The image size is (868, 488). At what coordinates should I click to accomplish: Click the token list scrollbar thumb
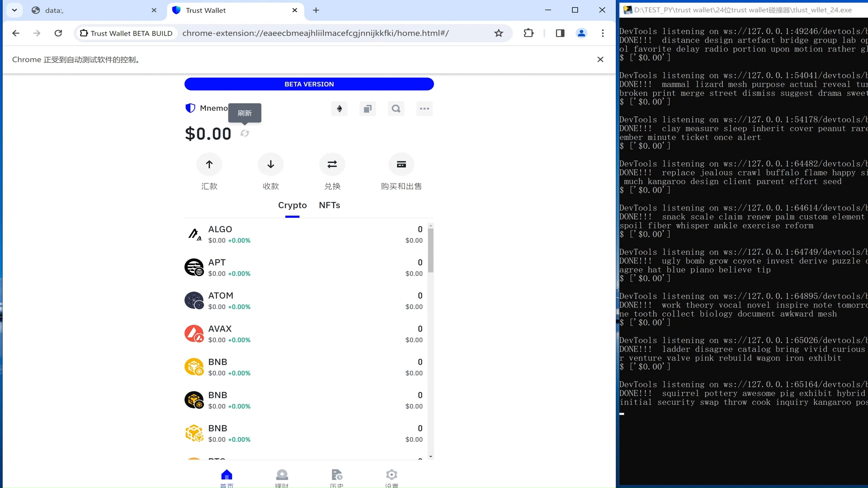click(x=431, y=250)
